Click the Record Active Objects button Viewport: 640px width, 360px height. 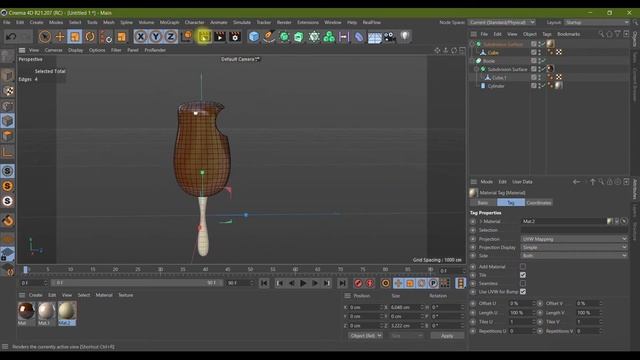(x=358, y=283)
